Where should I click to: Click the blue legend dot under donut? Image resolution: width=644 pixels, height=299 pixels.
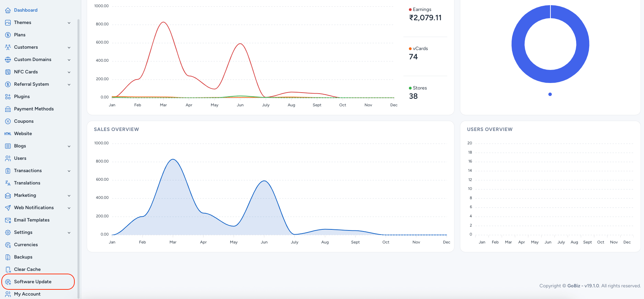[550, 94]
